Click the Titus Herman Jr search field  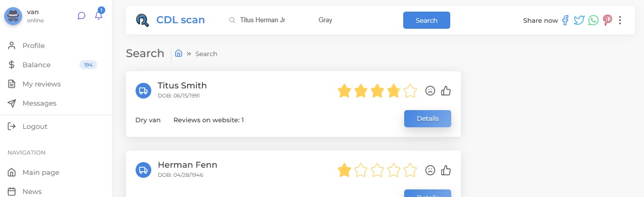[x=267, y=20]
